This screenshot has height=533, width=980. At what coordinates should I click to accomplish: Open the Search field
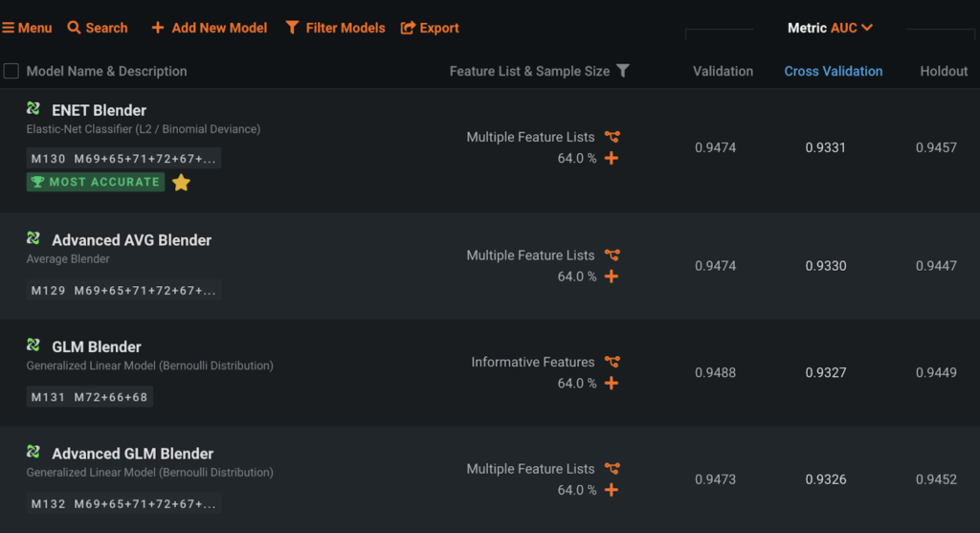click(x=98, y=28)
